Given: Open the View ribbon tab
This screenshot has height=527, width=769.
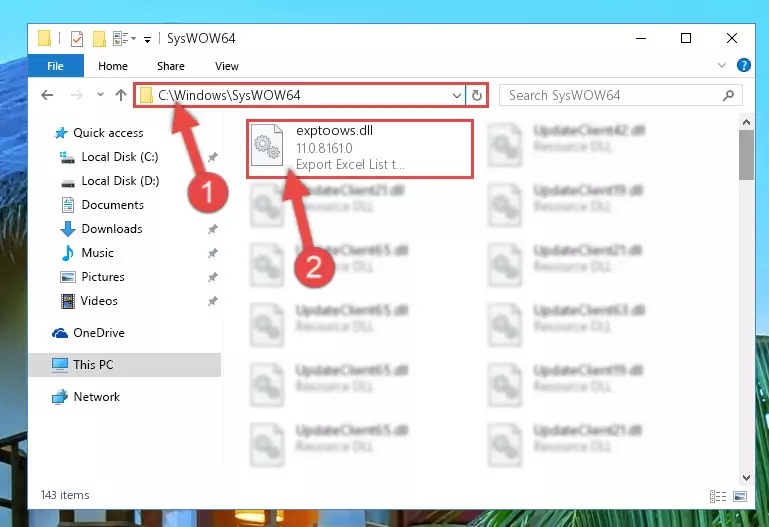Looking at the screenshot, I should [x=227, y=66].
